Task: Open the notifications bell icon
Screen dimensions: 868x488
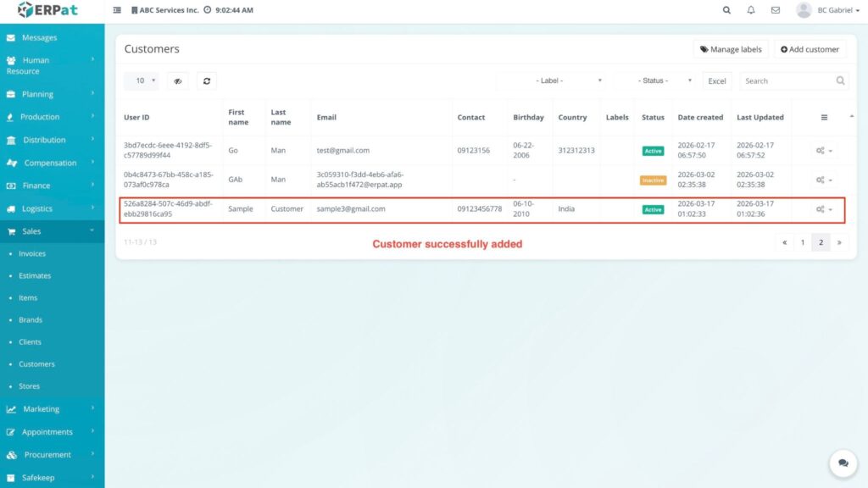Action: pos(751,10)
